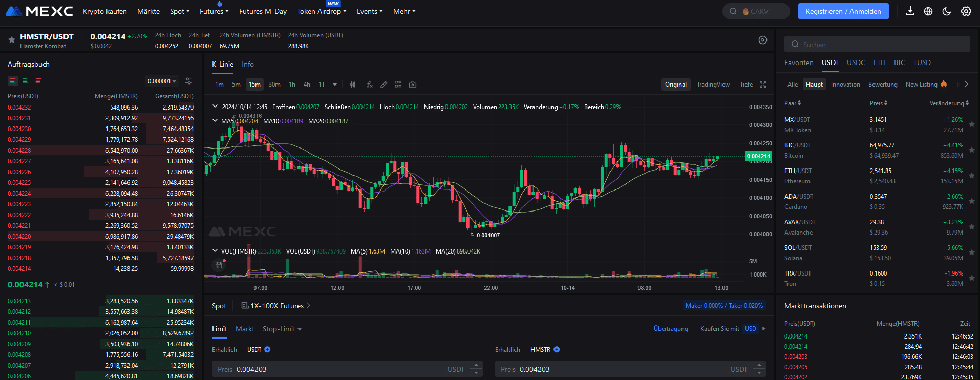Viewport: 980px width, 380px height.
Task: Open language globe selector
Action: [928, 11]
